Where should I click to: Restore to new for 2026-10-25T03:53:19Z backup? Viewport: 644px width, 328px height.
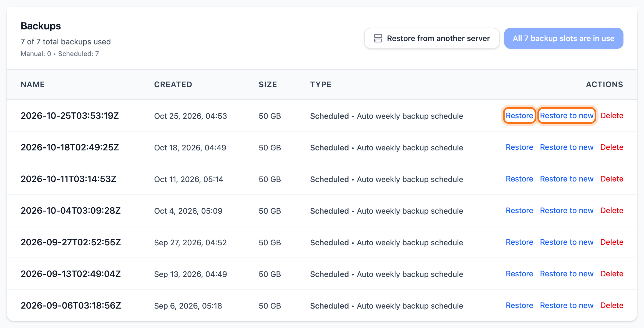(x=567, y=116)
